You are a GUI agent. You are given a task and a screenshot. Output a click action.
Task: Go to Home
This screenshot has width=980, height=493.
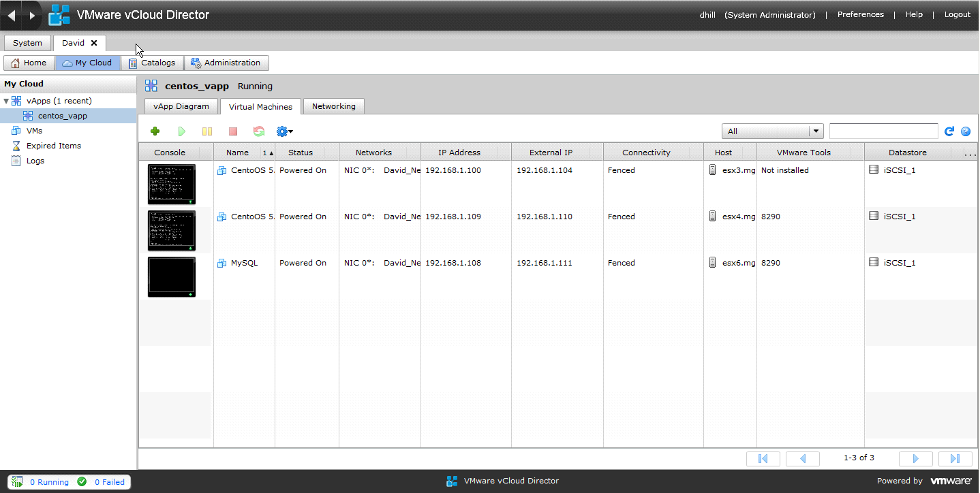coord(29,63)
